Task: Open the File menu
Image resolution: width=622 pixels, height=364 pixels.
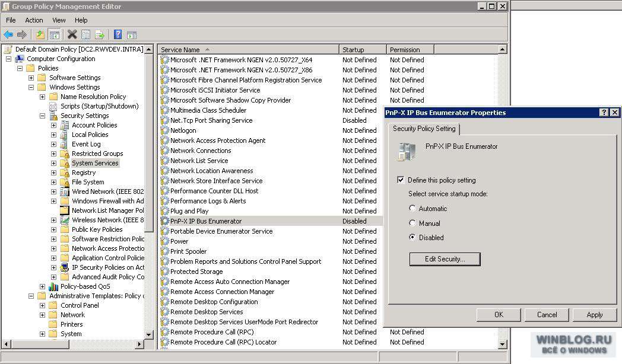Action: point(11,20)
